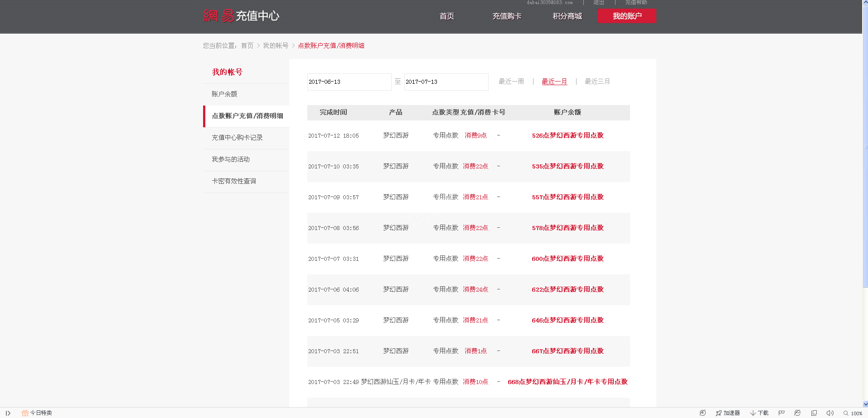Click the flag icon in the status bar
868x418 pixels.
[781, 413]
